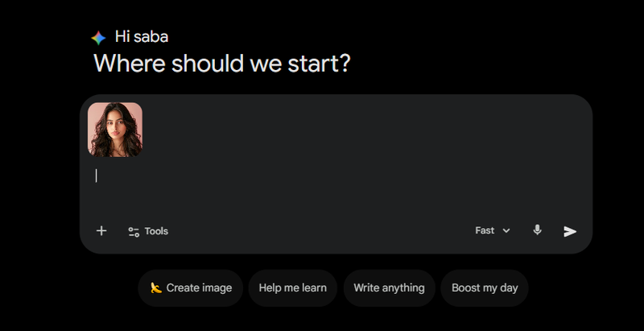Click the Gemini sparkle logo
Screen dimensions: 644x331
98,37
